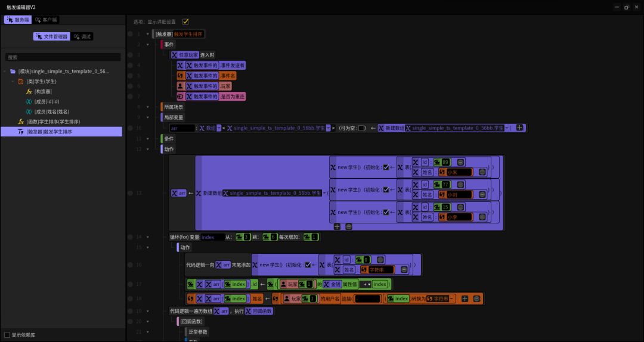
Task: Remove the id 15 entry with its minus
Action: click(460, 207)
